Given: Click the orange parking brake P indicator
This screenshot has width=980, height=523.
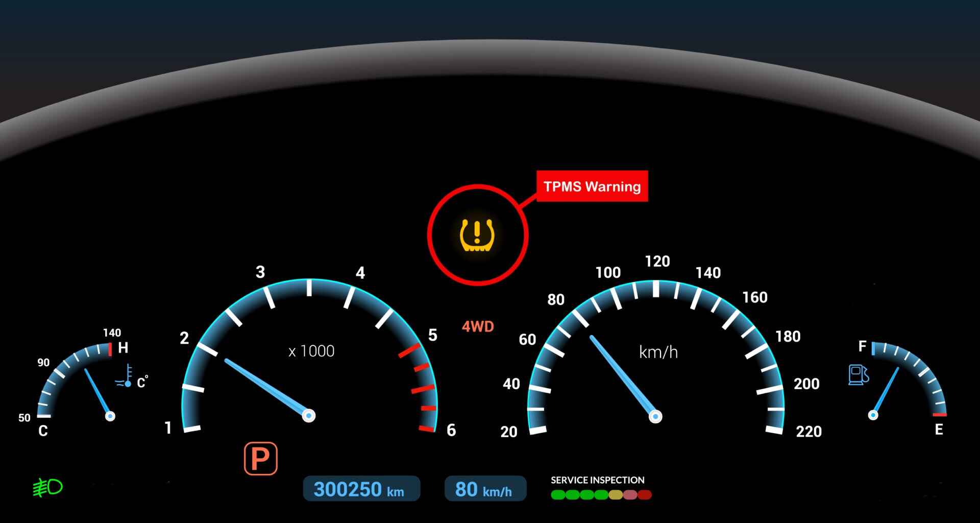Looking at the screenshot, I should (260, 459).
